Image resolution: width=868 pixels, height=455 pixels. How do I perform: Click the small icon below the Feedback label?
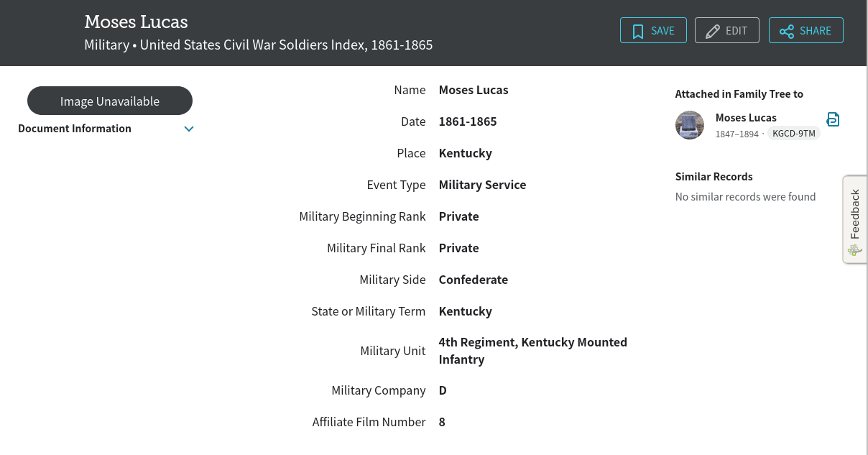point(854,250)
